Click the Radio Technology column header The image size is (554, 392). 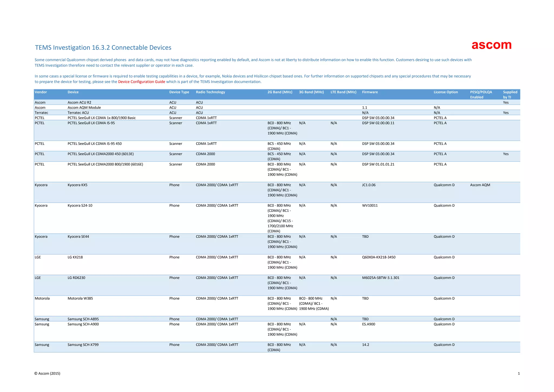[x=210, y=92]
